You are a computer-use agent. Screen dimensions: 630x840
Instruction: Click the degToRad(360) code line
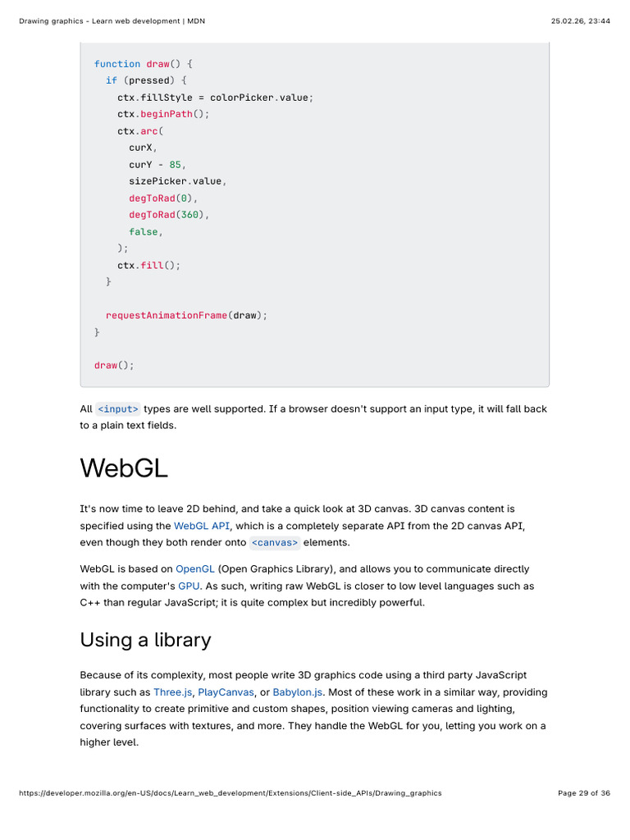(169, 215)
